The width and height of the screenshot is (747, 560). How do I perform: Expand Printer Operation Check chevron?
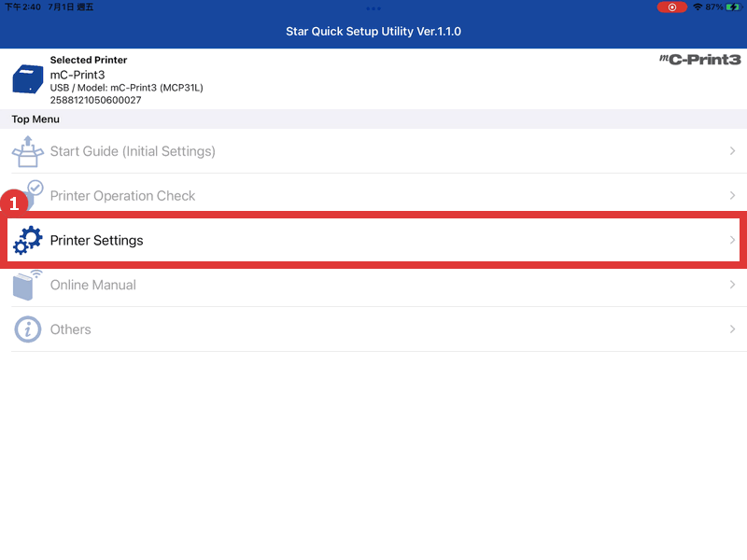[x=732, y=196]
